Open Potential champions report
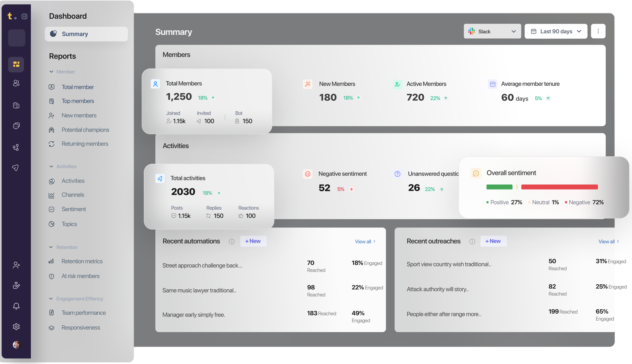Image resolution: width=632 pixels, height=364 pixels. pos(85,130)
